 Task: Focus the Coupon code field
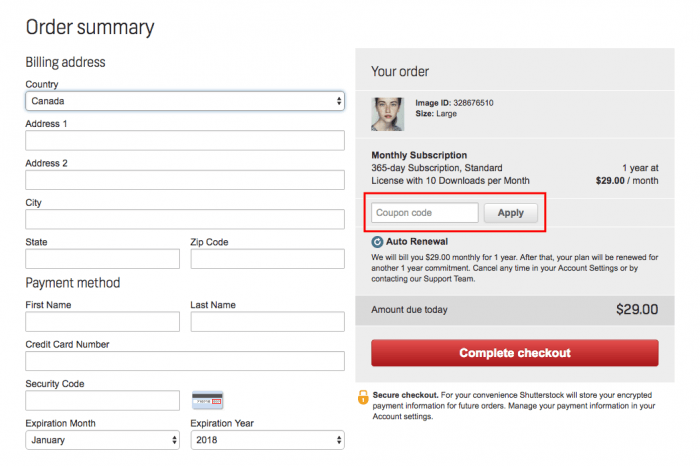(425, 213)
